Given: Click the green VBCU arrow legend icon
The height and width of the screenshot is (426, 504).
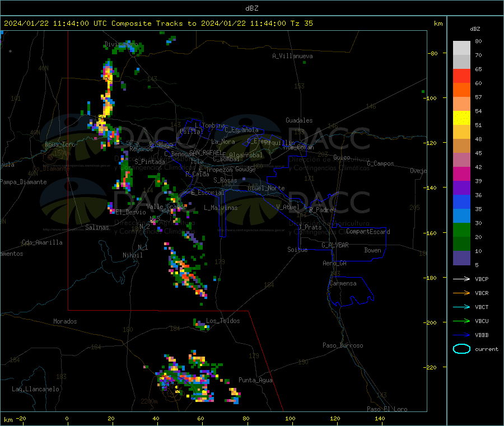Looking at the screenshot, I should 461,321.
